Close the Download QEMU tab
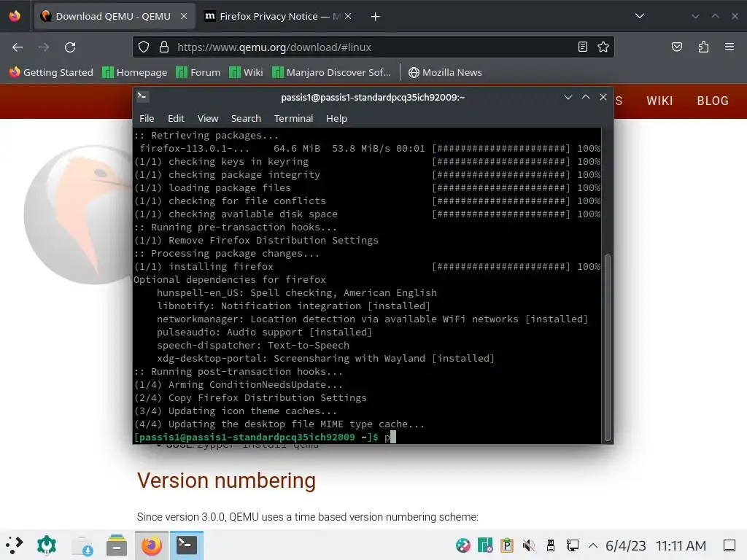This screenshot has width=747, height=560. 184,16
